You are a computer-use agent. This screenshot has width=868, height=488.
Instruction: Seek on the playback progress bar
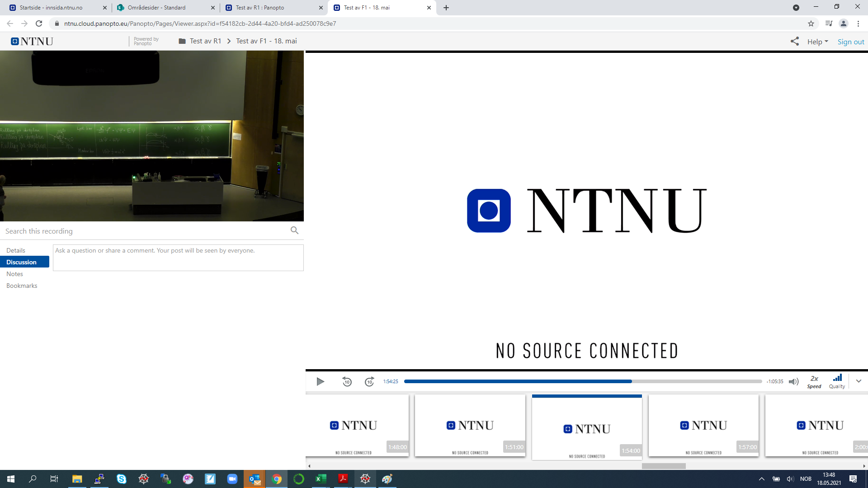click(583, 381)
